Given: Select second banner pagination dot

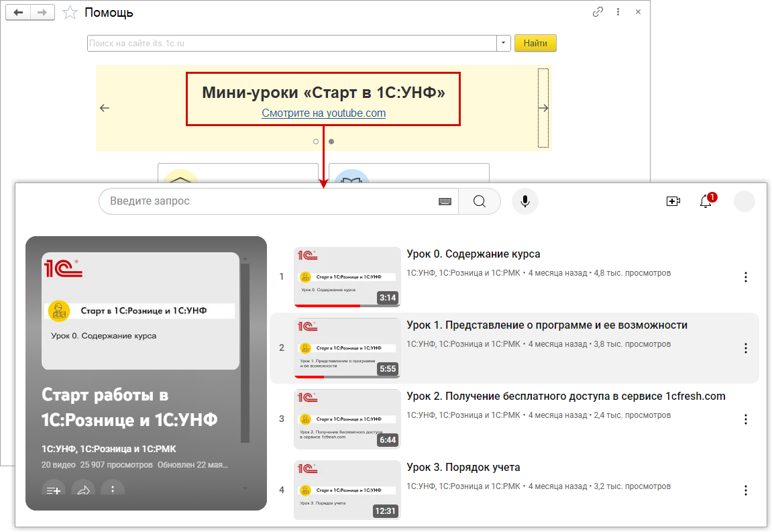Looking at the screenshot, I should 331,142.
